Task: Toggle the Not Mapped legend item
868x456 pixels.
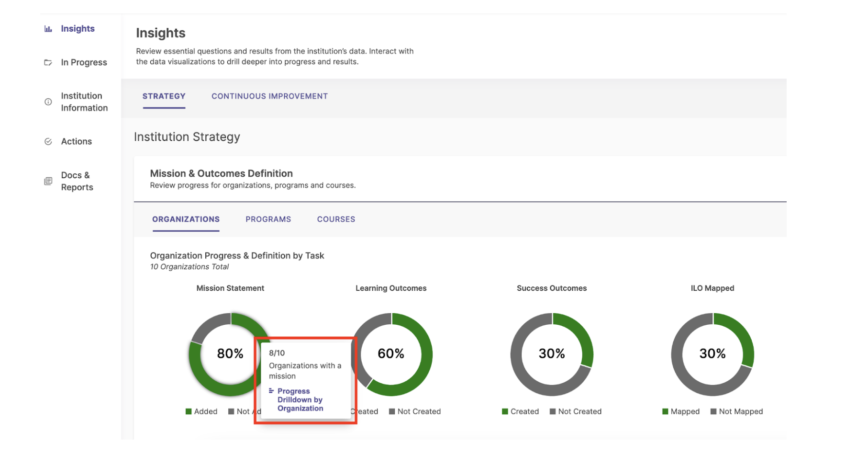Action: pyautogui.click(x=713, y=411)
